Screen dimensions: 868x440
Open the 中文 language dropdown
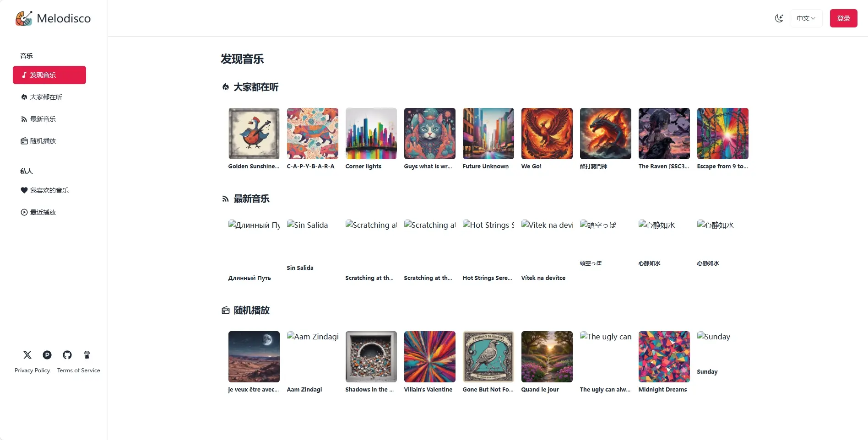tap(806, 18)
